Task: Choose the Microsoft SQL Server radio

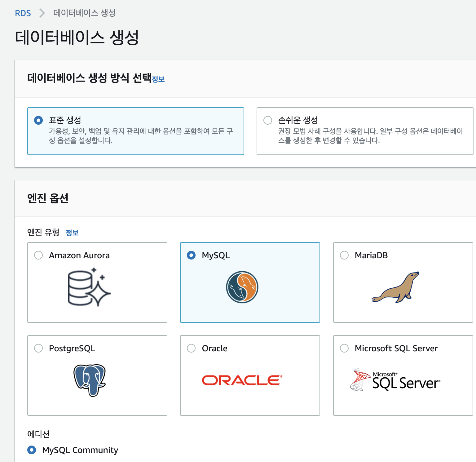Action: point(344,348)
